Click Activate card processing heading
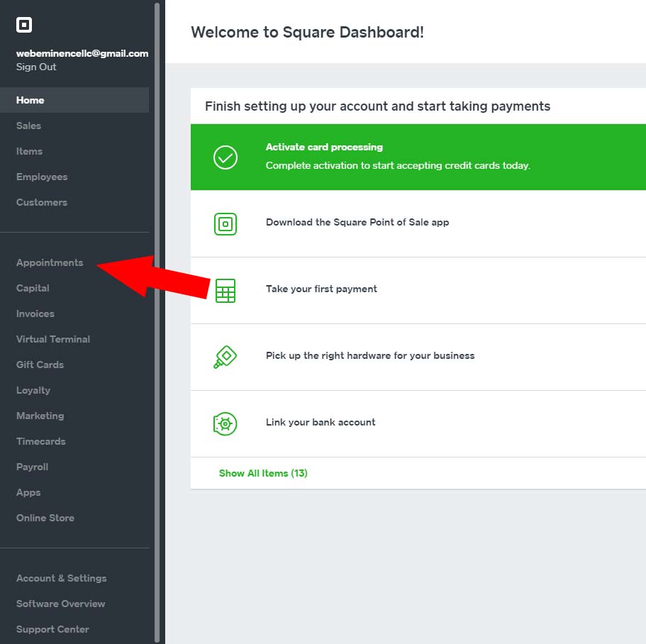The width and height of the screenshot is (646, 644). click(x=324, y=147)
